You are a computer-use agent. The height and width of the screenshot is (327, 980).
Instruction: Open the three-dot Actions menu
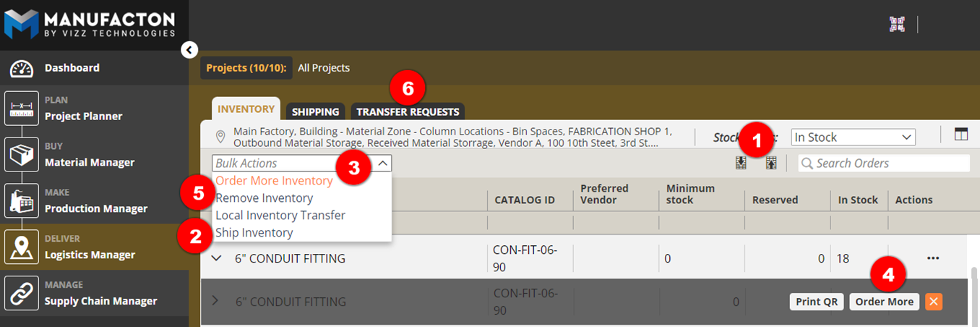click(x=933, y=258)
